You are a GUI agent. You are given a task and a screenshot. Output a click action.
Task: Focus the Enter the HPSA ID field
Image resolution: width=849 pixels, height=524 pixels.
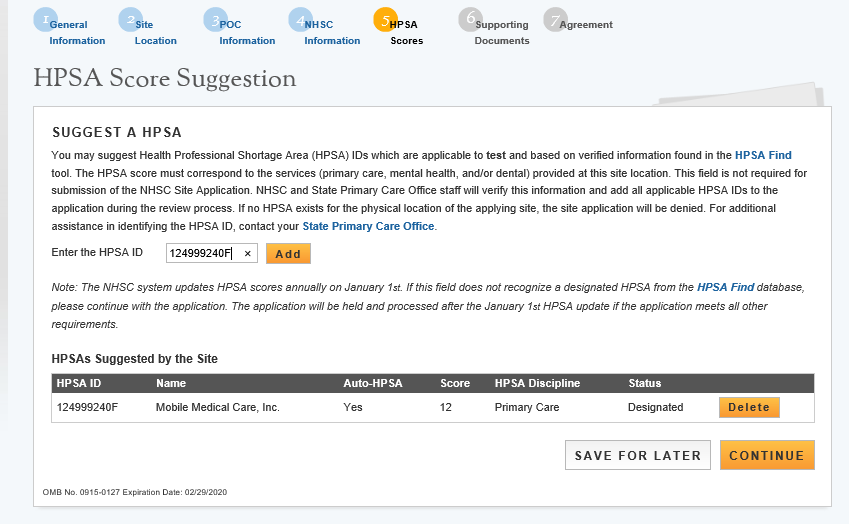[x=202, y=254]
